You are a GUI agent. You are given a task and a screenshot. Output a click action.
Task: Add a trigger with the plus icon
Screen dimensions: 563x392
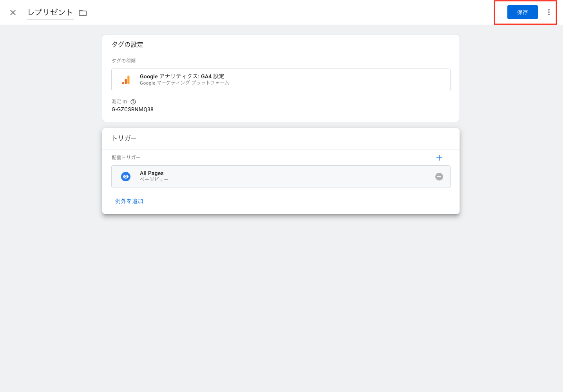click(439, 158)
